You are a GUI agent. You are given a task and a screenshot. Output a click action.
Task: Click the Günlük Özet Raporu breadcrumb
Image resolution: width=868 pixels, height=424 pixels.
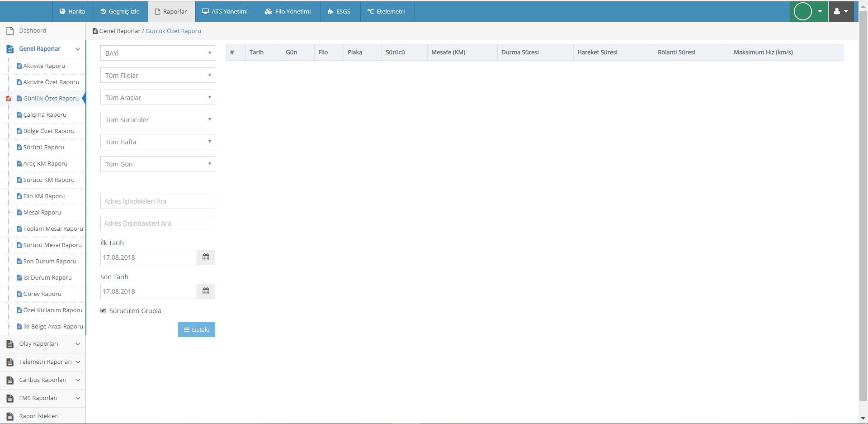pos(173,31)
